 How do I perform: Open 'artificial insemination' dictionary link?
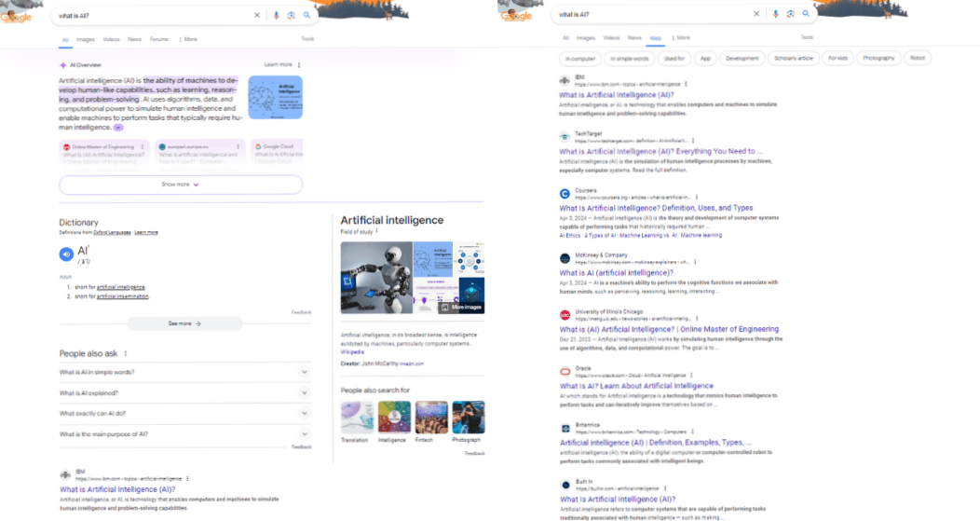(123, 296)
